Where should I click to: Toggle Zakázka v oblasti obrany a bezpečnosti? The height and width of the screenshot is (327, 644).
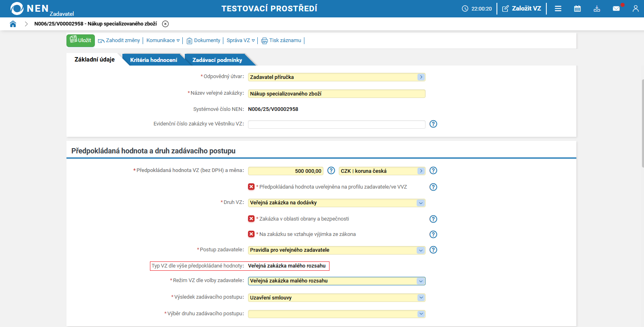(251, 219)
